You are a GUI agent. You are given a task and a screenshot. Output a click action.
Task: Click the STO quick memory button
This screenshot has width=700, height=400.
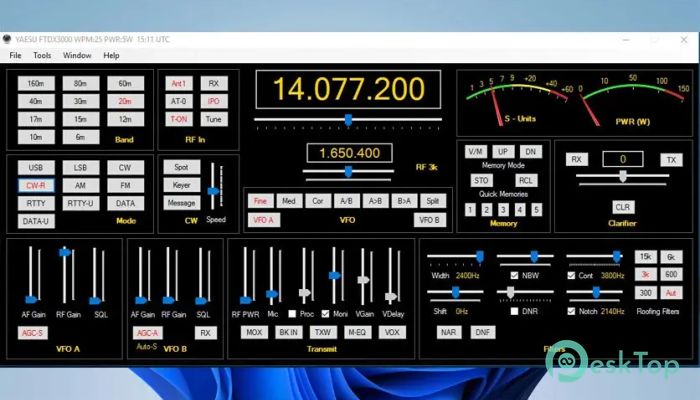click(481, 180)
